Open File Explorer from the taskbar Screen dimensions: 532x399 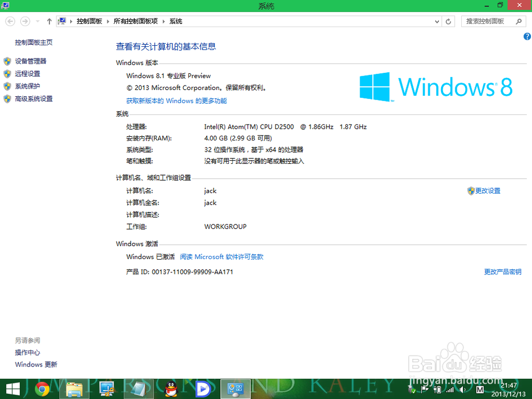[74, 389]
